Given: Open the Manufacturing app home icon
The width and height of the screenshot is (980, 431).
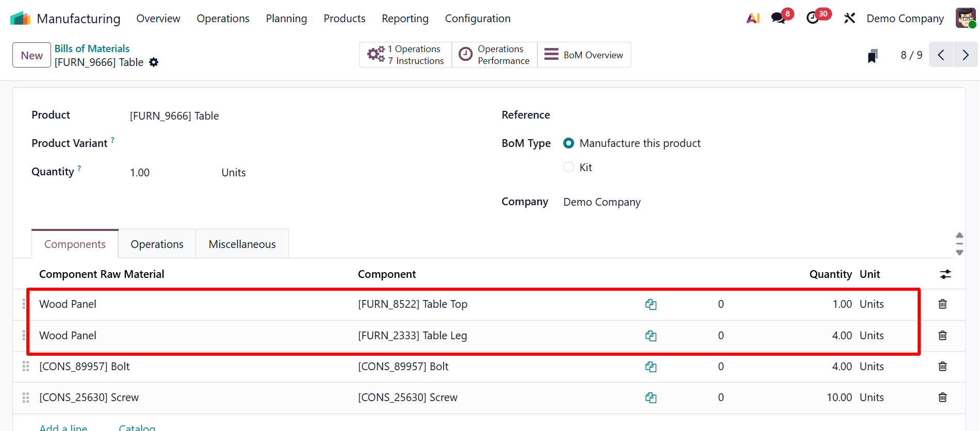Looking at the screenshot, I should pos(20,19).
